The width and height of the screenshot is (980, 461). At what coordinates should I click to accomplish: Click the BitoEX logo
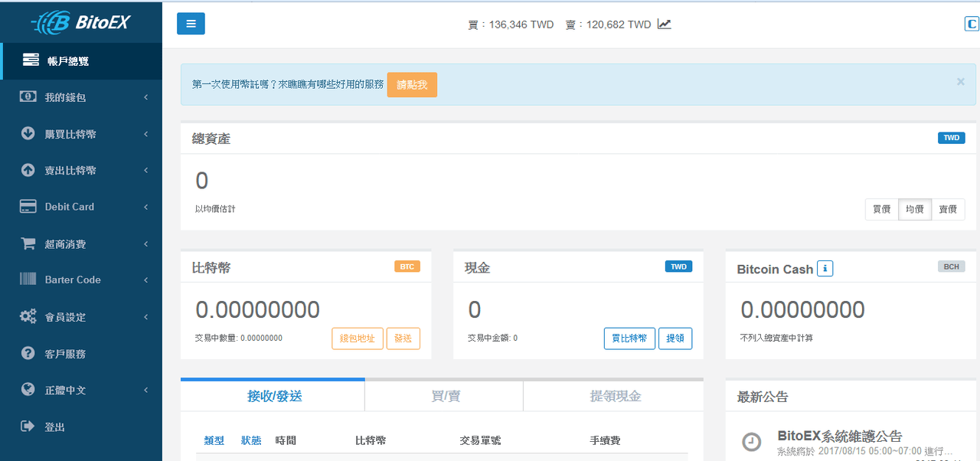pyautogui.click(x=81, y=22)
